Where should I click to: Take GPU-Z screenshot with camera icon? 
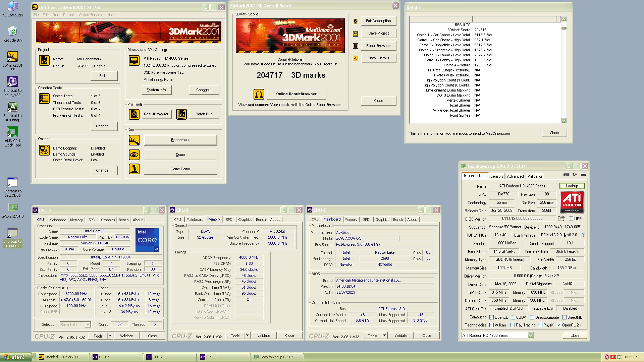(x=566, y=174)
